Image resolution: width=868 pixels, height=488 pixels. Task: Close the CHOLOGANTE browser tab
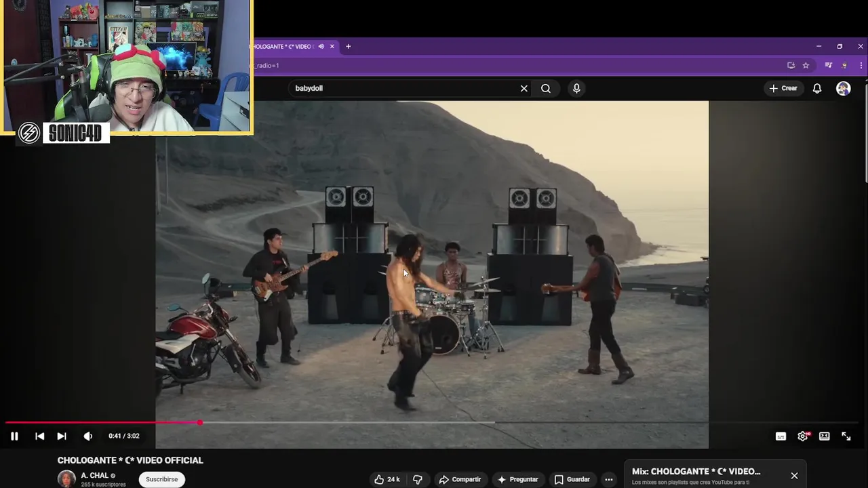332,46
